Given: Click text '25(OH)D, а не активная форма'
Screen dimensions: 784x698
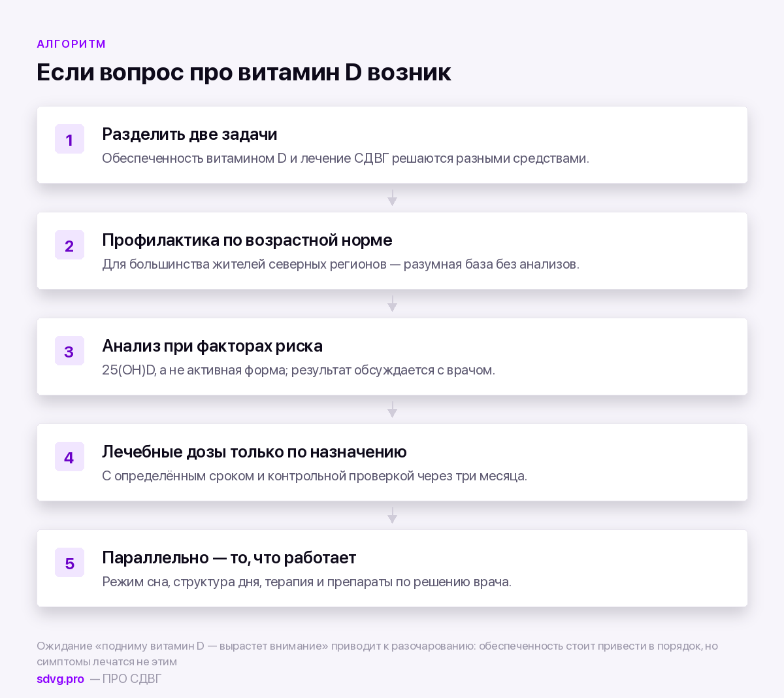Looking at the screenshot, I should coord(194,370).
